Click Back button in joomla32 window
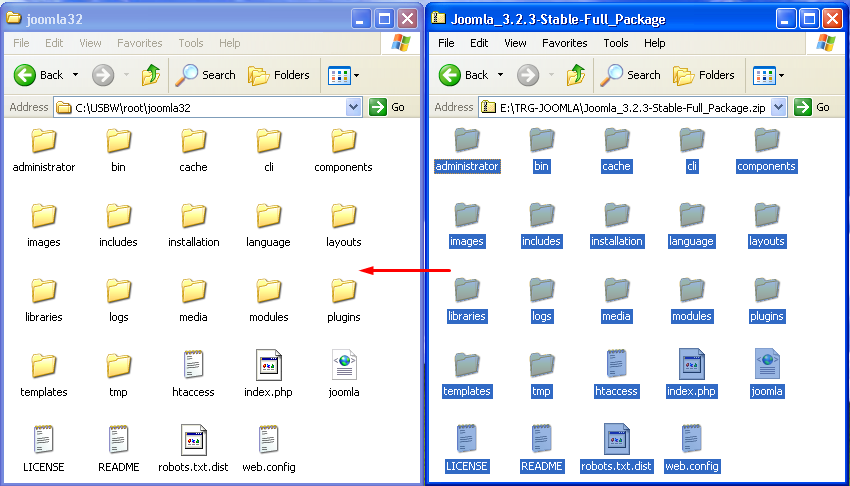This screenshot has width=850, height=486. pos(38,75)
